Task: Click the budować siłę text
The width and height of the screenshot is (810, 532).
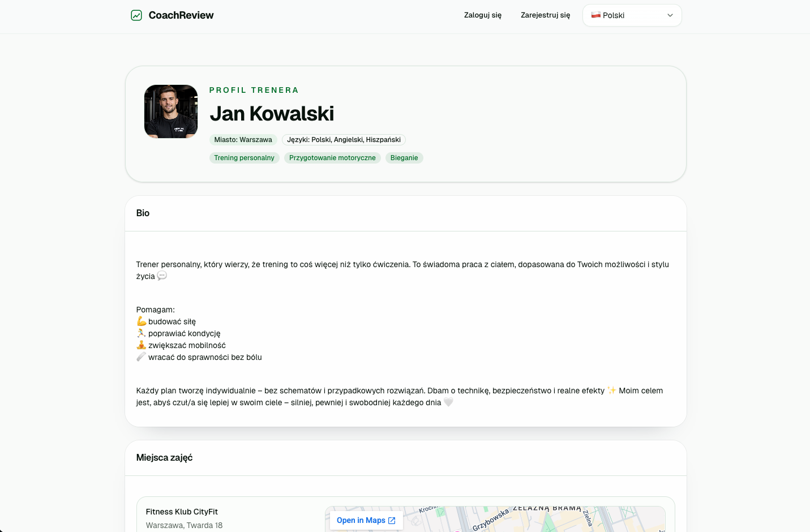Action: point(172,321)
